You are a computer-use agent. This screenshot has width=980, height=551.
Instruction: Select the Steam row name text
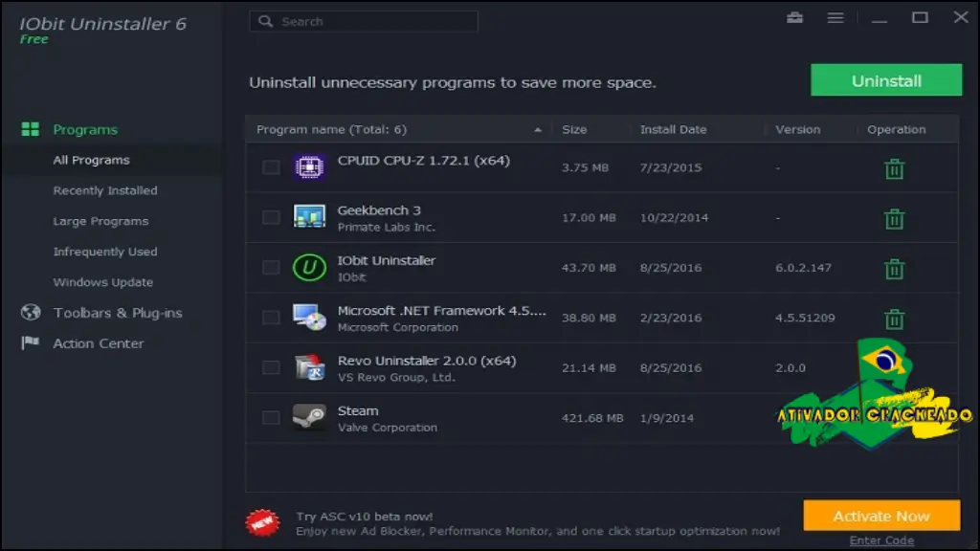358,411
